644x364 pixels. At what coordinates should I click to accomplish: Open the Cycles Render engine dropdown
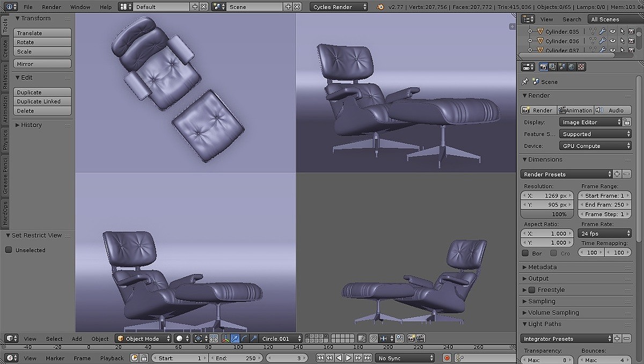(x=339, y=7)
